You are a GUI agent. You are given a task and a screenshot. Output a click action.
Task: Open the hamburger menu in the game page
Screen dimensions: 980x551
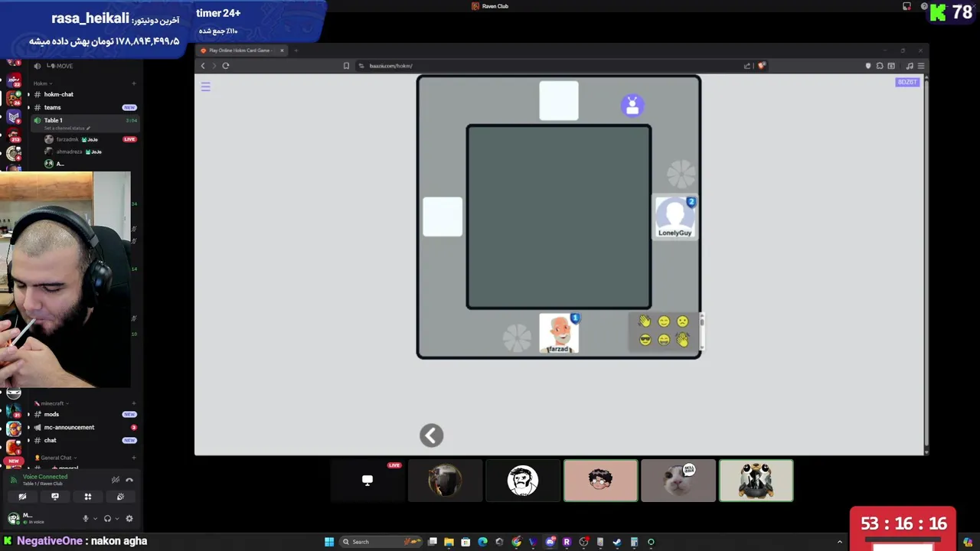click(x=205, y=86)
